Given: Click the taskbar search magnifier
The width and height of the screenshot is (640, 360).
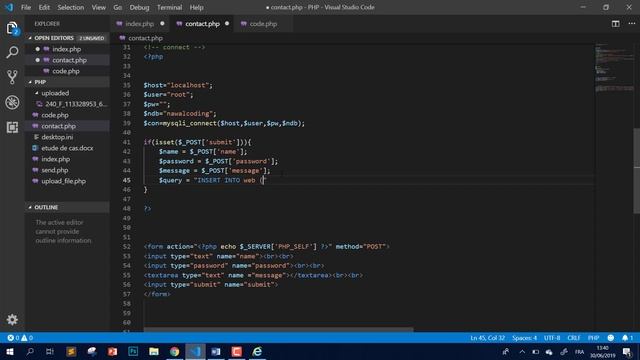Looking at the screenshot, I should pyautogui.click(x=30, y=351).
